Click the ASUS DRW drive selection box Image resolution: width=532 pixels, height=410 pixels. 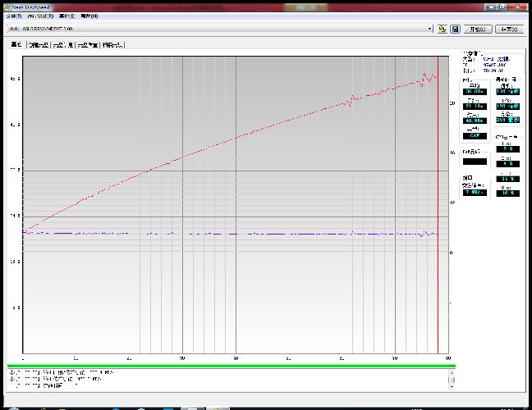(x=217, y=29)
